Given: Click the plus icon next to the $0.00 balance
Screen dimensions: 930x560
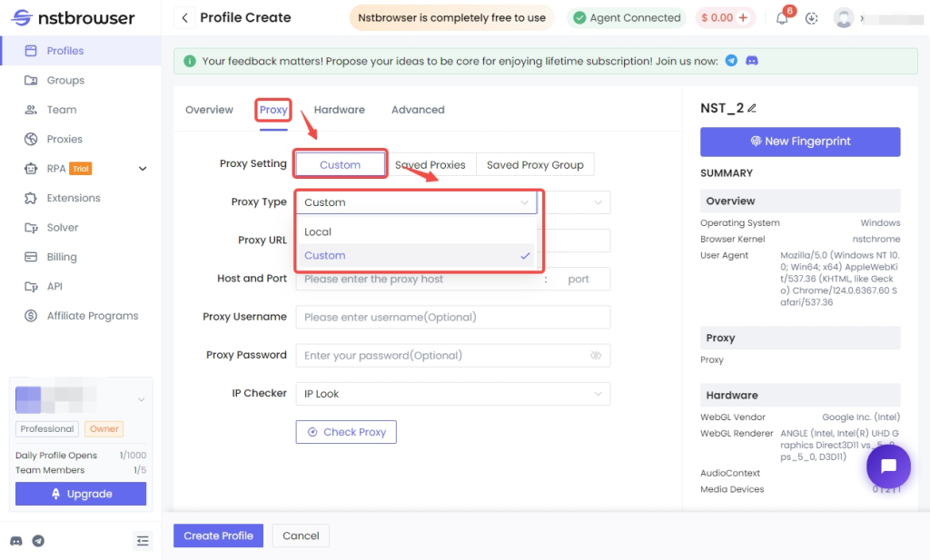Looking at the screenshot, I should 743,18.
